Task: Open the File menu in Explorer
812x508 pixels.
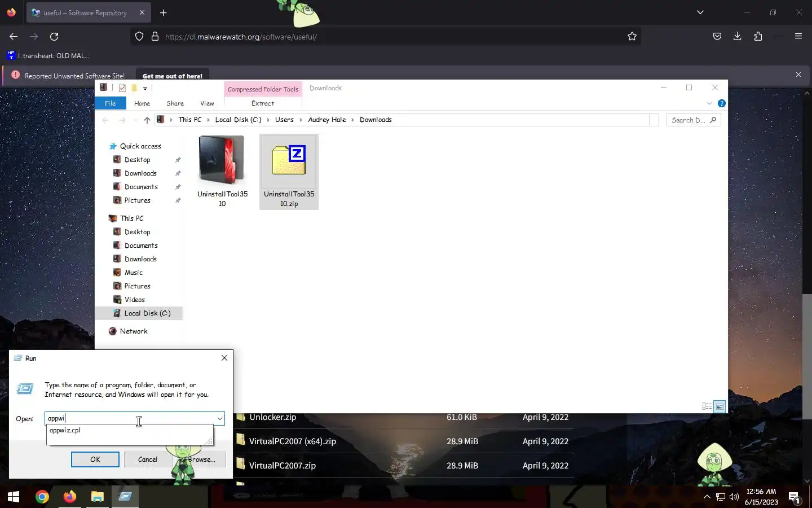Action: pos(111,103)
